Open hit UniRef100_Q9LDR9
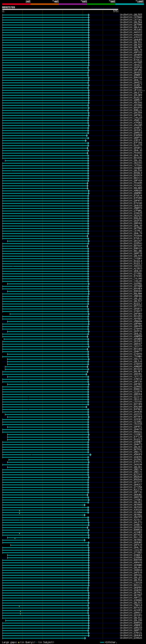146x644 pixels. pyautogui.click(x=131, y=95)
